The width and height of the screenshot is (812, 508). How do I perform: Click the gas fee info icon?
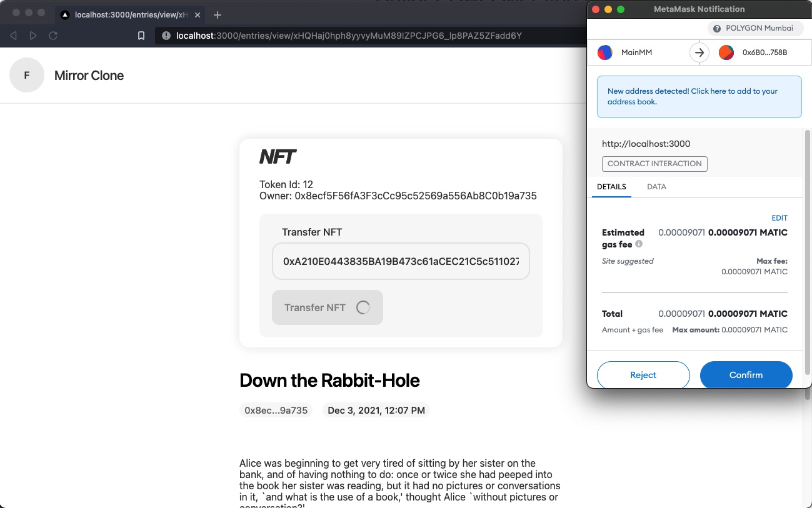pos(639,244)
